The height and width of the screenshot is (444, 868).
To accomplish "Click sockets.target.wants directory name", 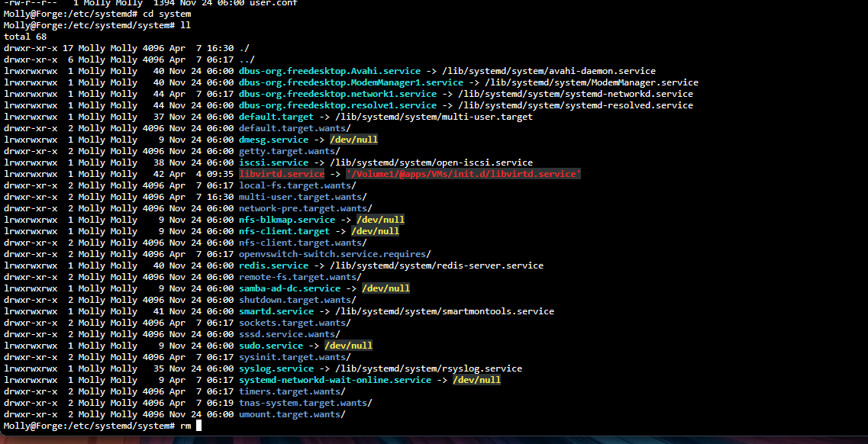I will (292, 323).
